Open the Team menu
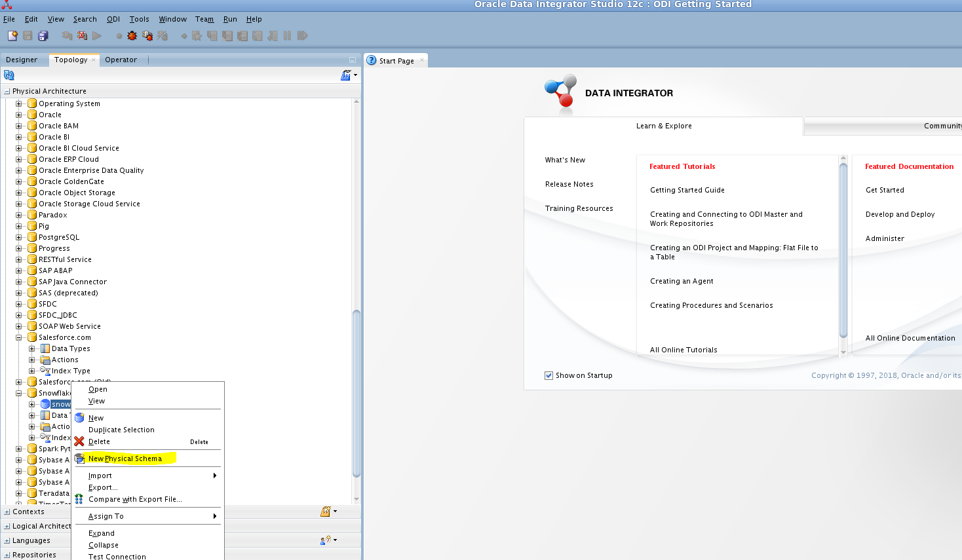The width and height of the screenshot is (962, 560). pyautogui.click(x=204, y=19)
